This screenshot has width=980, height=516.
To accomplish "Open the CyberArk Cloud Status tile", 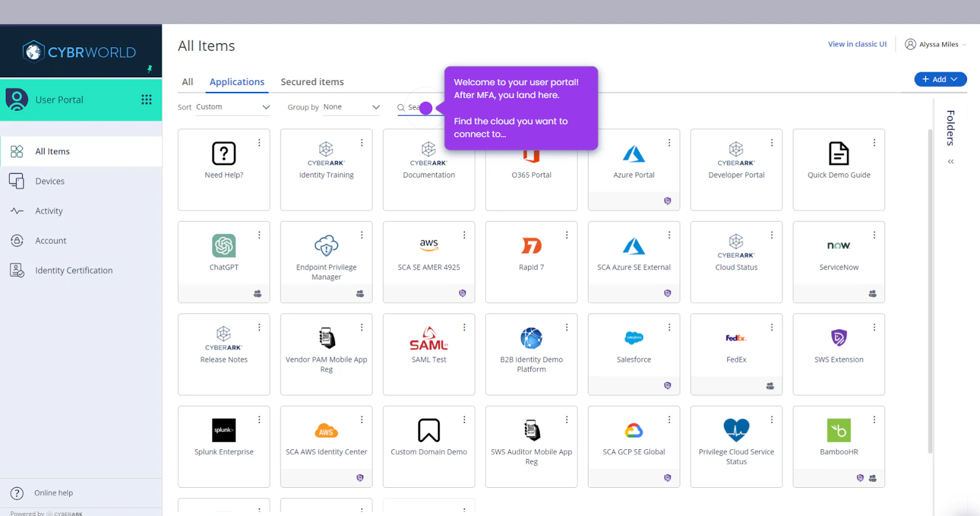I will click(x=736, y=262).
